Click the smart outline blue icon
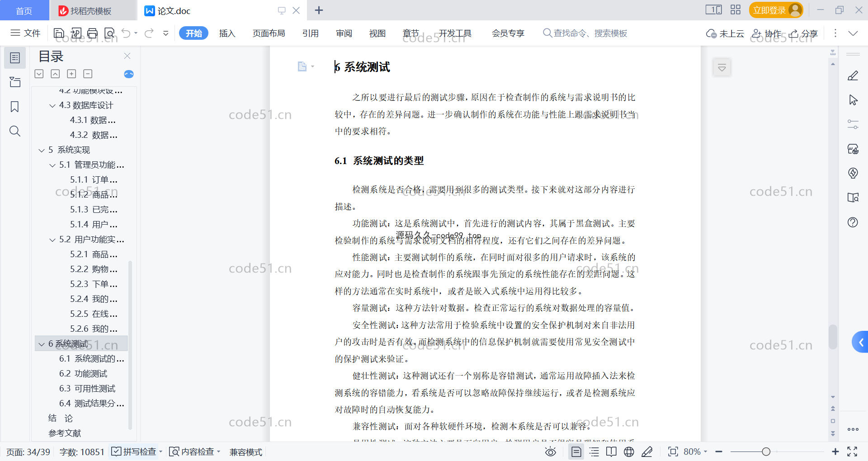868x461 pixels. 129,74
